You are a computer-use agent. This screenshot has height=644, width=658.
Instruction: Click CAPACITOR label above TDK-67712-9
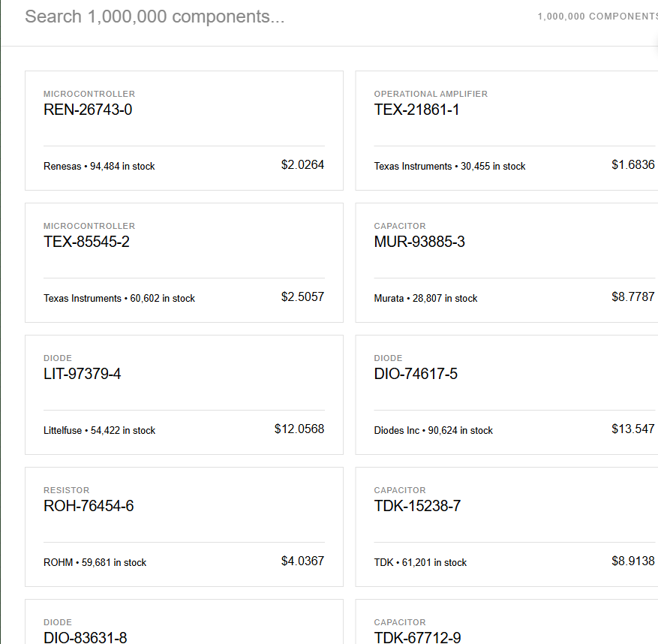click(400, 622)
